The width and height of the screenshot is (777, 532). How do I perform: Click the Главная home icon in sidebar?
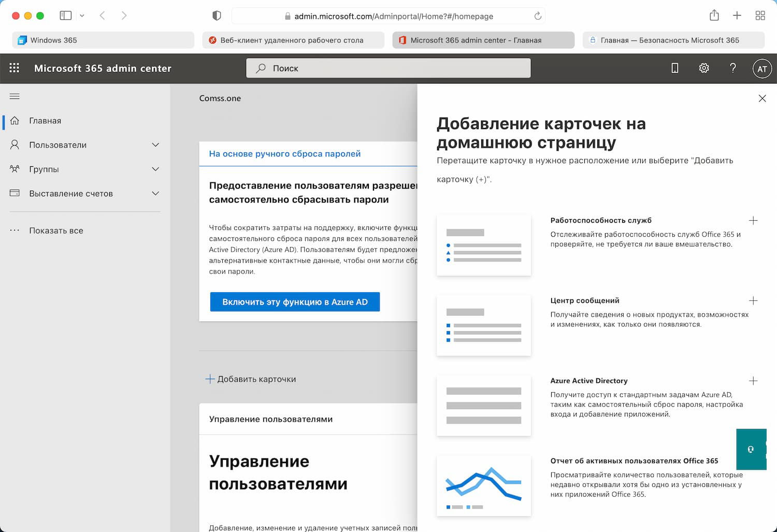[x=15, y=121]
